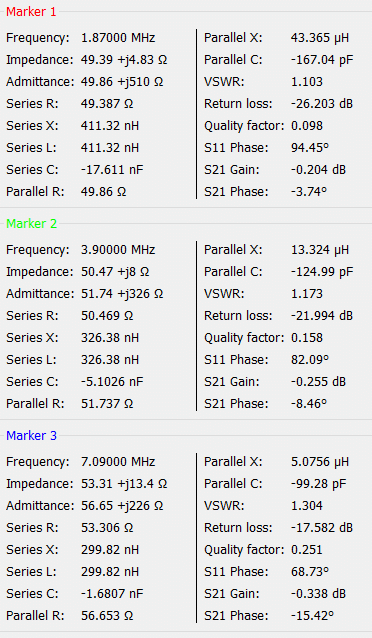Select the Marker 3 group title
Image resolution: width=372 pixels, height=638 pixels.
(31, 436)
